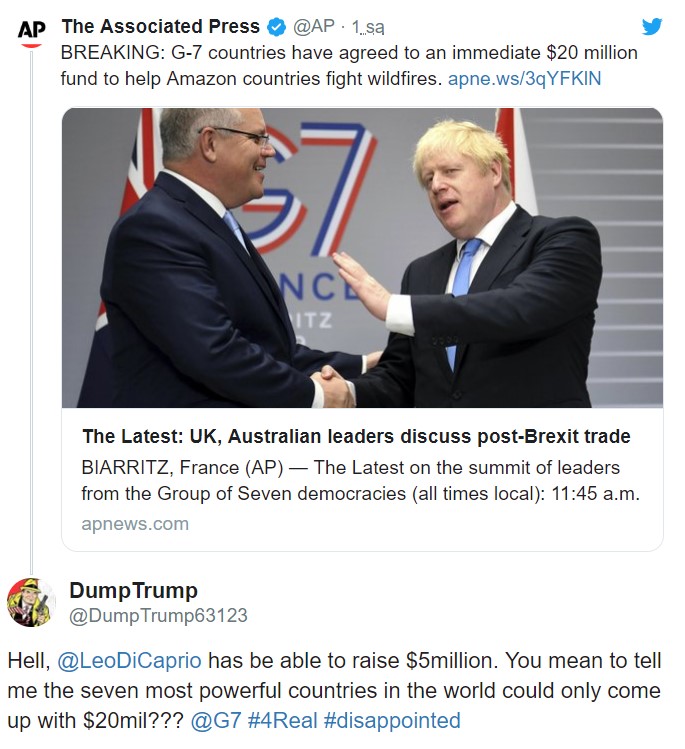Open the #disappointed hashtag
Image resolution: width=685 pixels, height=749 pixels.
(x=392, y=720)
